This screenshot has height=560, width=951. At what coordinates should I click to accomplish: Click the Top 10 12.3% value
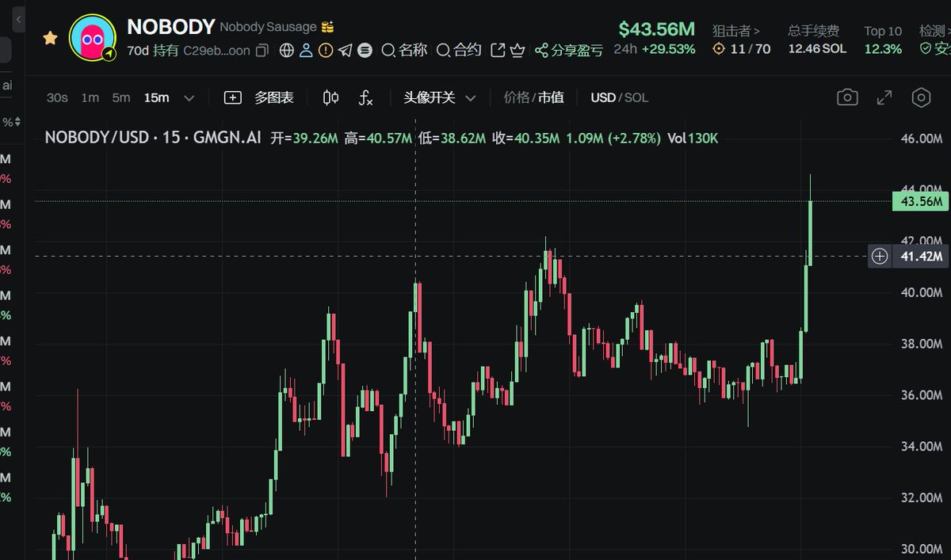coord(883,49)
